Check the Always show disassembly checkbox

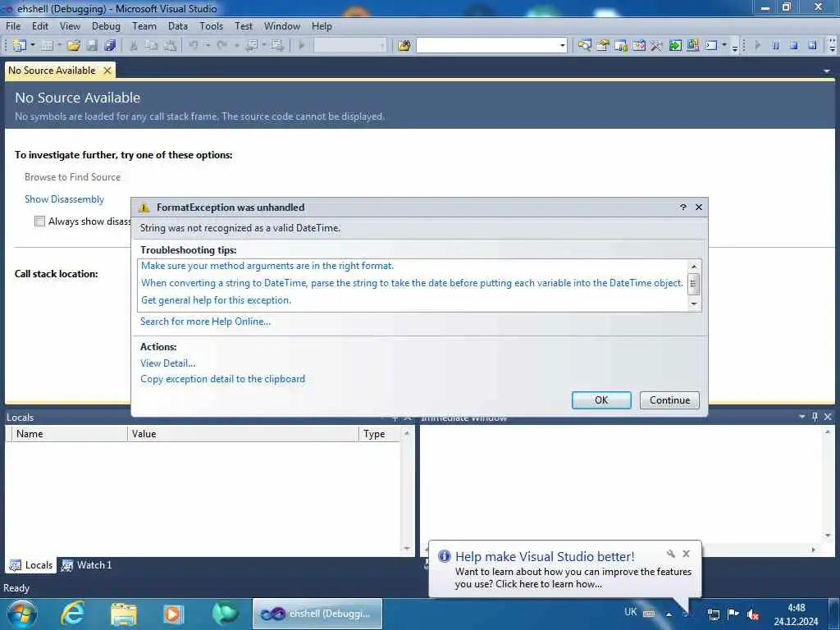tap(39, 221)
